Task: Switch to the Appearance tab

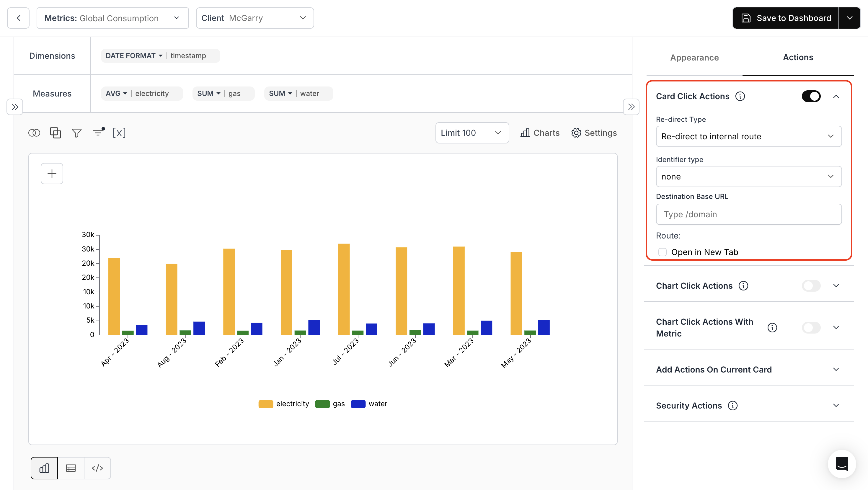Action: click(x=694, y=58)
